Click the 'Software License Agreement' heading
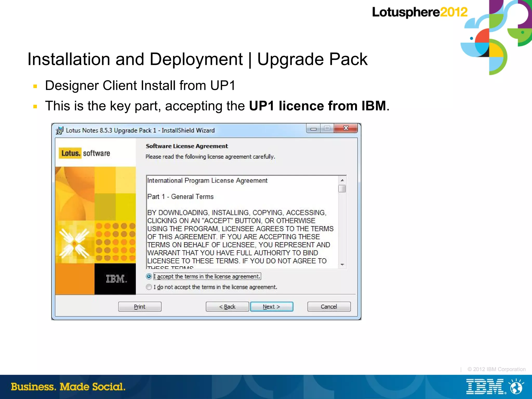Viewport: 532px width, 399px height. (x=187, y=146)
